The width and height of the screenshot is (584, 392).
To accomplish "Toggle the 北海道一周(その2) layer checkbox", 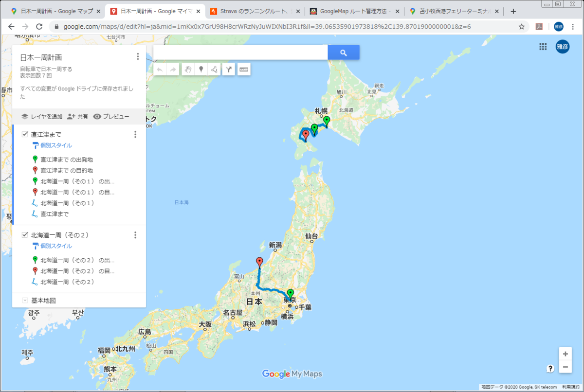I will tap(25, 235).
